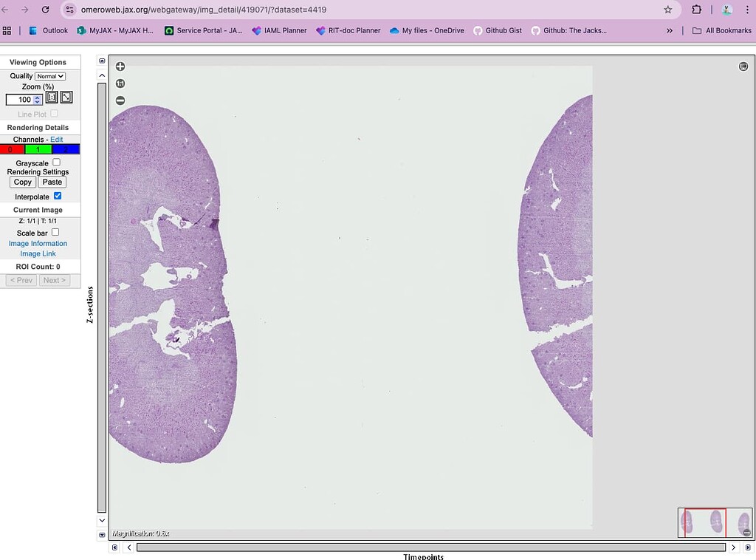Screen dimensions: 756x560
Task: Select the 1:1 zoom icon beside the zoom field
Action: (50, 97)
